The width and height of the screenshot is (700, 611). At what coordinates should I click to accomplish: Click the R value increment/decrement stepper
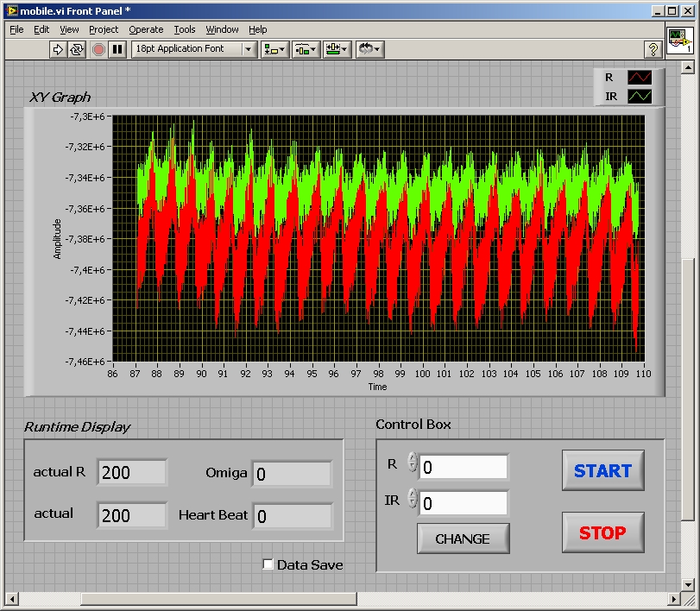[x=412, y=463]
